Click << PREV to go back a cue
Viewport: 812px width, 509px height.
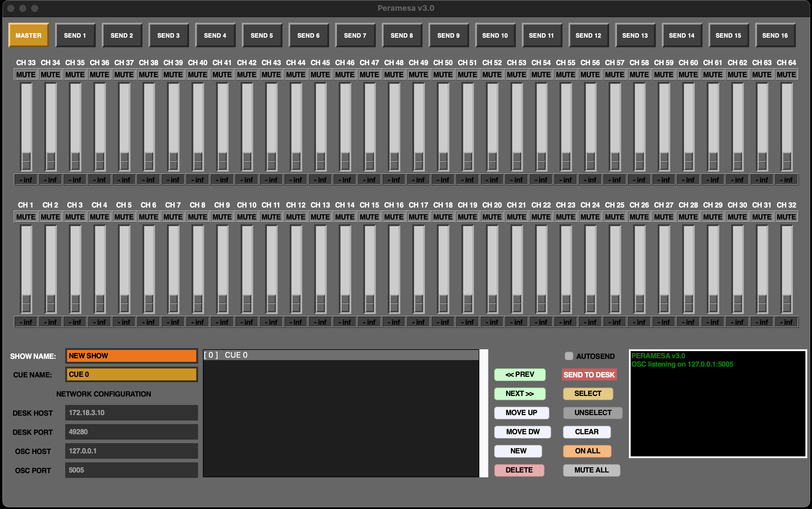(x=520, y=374)
